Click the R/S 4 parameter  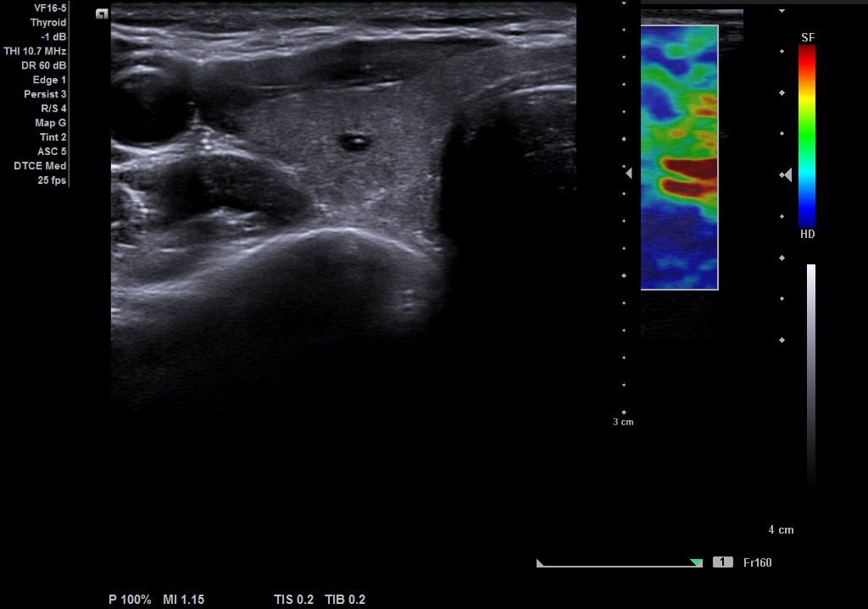click(53, 108)
